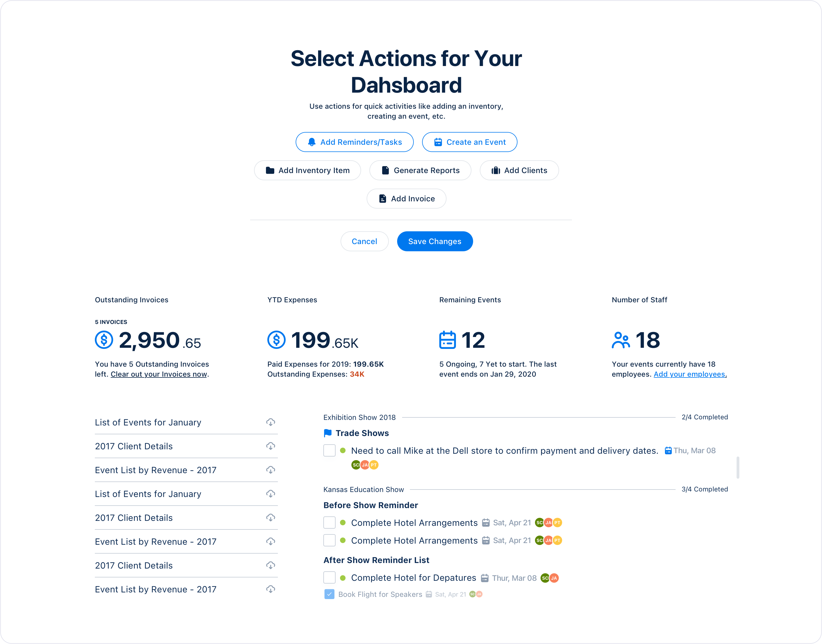Click the blue Trade Shows flag icon
The image size is (822, 644).
tap(328, 433)
